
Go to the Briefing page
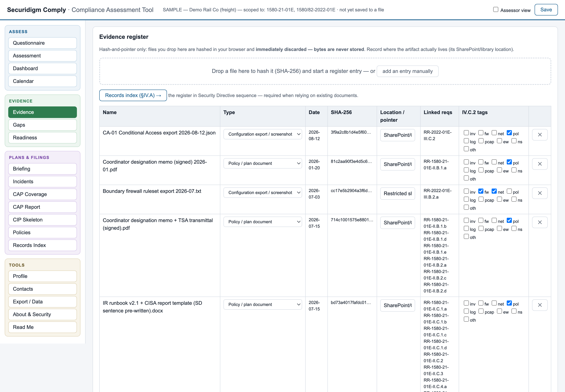point(43,169)
